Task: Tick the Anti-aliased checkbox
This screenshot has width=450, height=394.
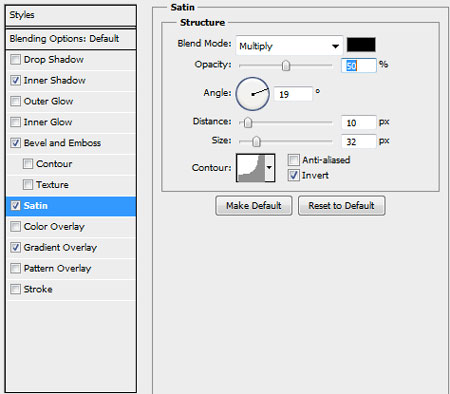Action: point(293,160)
